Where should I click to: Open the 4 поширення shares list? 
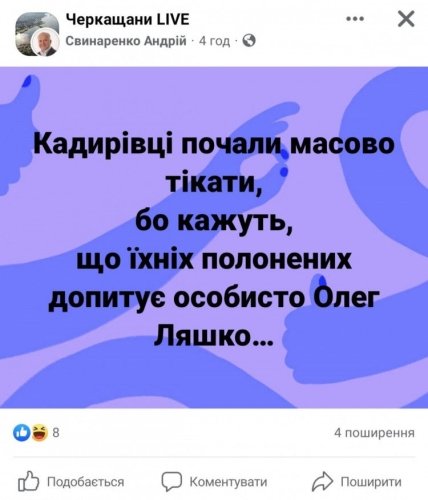374,433
